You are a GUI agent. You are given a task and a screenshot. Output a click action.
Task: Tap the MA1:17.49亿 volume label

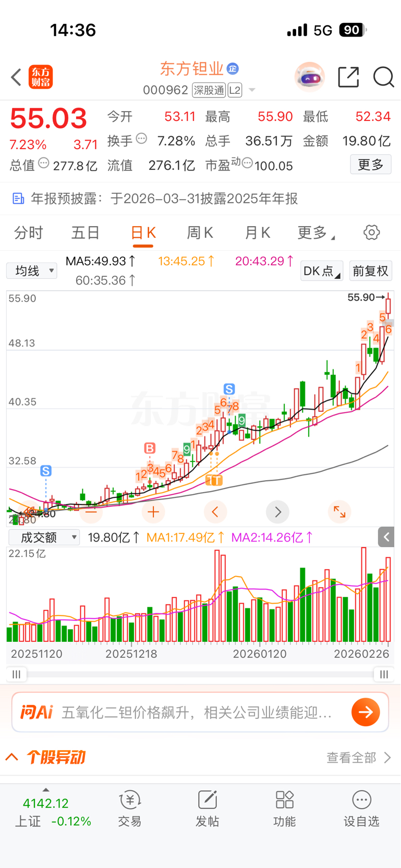point(186,537)
